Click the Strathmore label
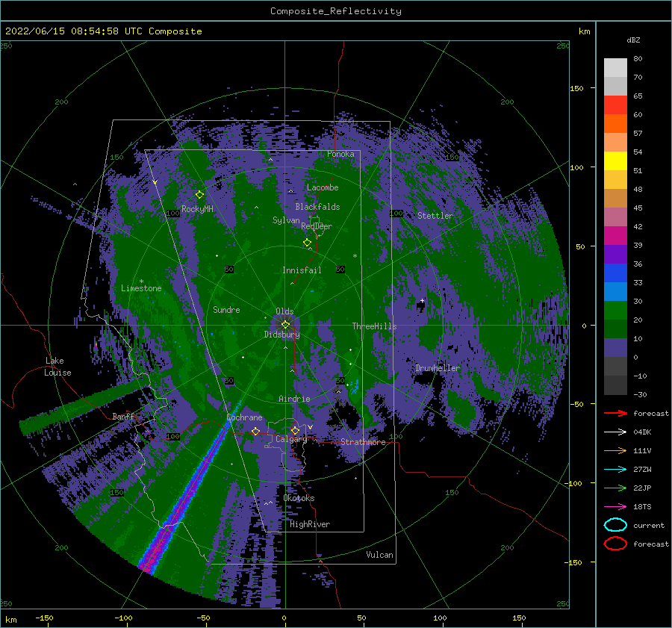672x628 pixels. point(363,442)
